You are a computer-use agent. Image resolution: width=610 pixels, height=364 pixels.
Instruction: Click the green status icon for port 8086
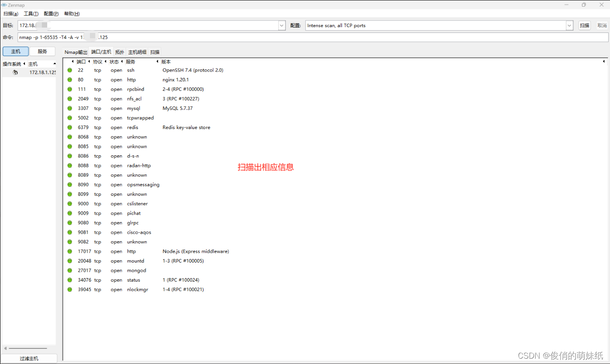[69, 156]
